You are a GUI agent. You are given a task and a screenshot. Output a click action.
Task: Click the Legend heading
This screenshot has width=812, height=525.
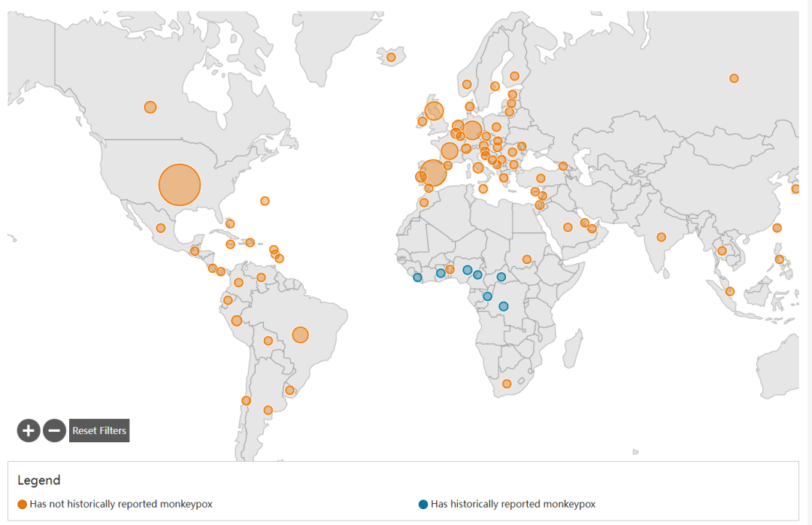[x=39, y=480]
